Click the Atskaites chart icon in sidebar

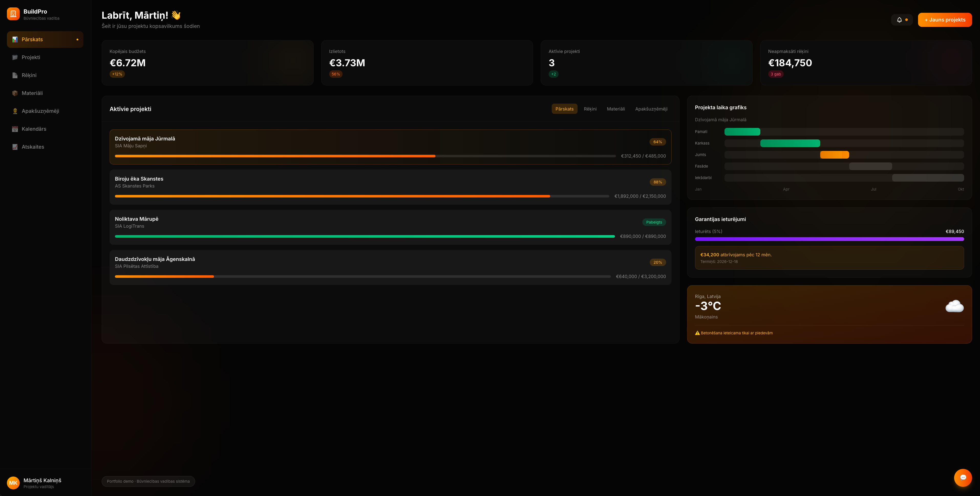pyautogui.click(x=15, y=147)
